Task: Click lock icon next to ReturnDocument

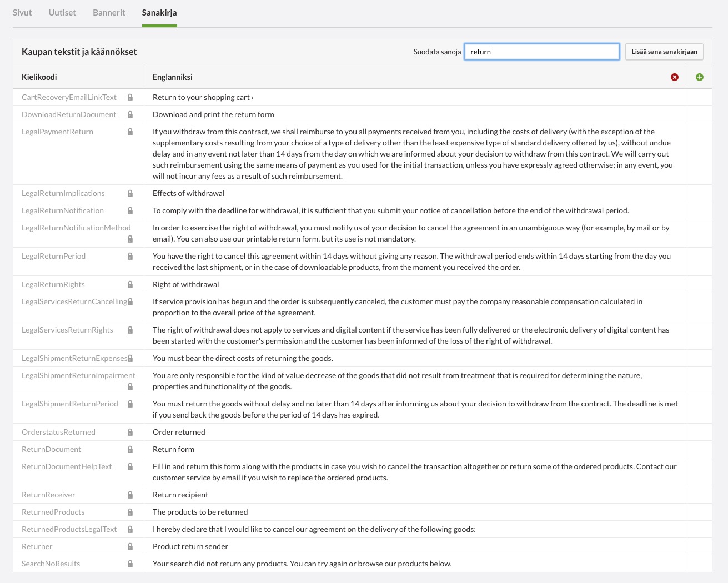Action: [130, 449]
